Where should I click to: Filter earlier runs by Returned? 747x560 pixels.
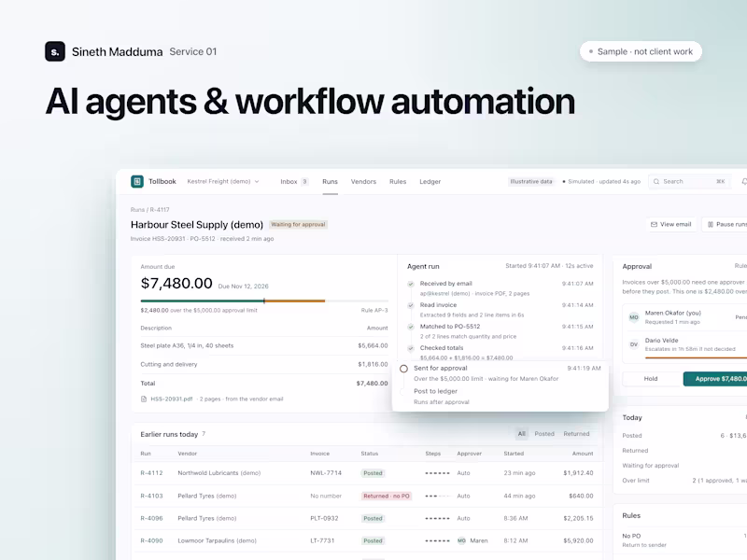tap(576, 434)
